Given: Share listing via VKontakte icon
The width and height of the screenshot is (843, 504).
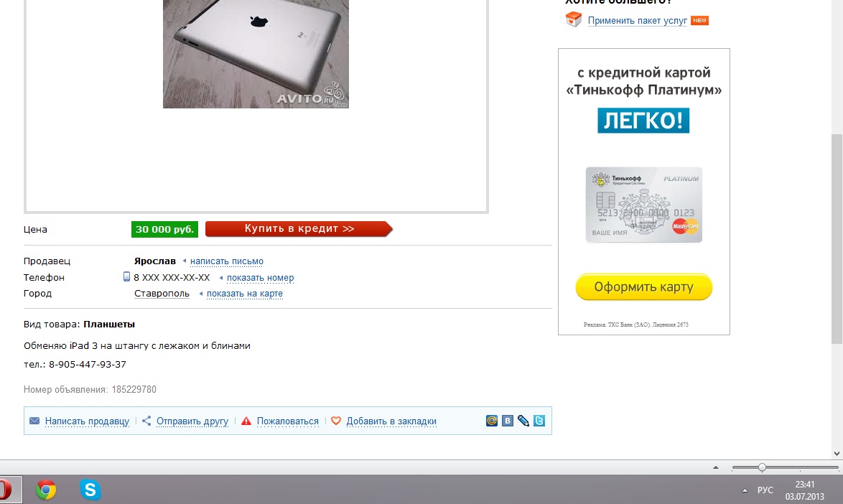Looking at the screenshot, I should [508, 421].
